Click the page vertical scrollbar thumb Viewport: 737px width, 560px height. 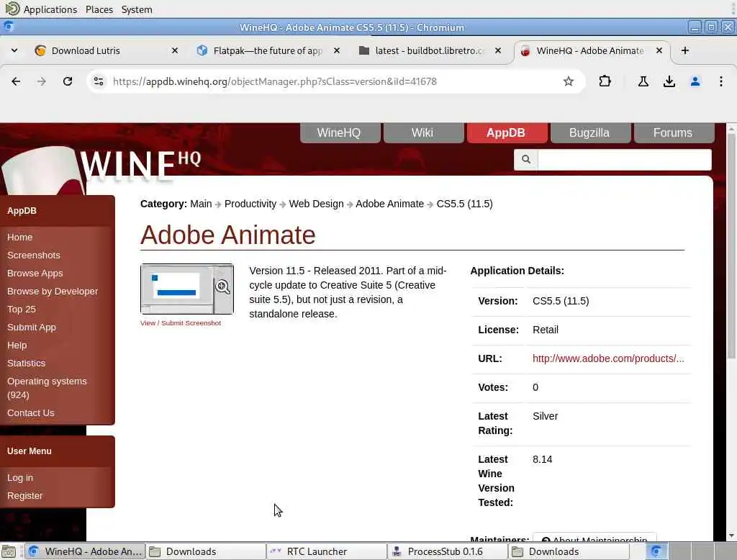point(731,245)
